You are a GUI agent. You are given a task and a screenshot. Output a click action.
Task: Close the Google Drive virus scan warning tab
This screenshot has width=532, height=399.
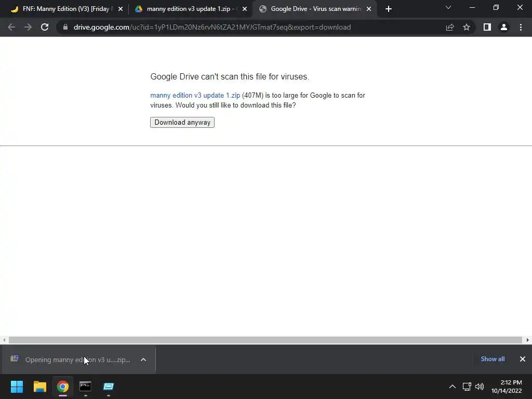(369, 9)
